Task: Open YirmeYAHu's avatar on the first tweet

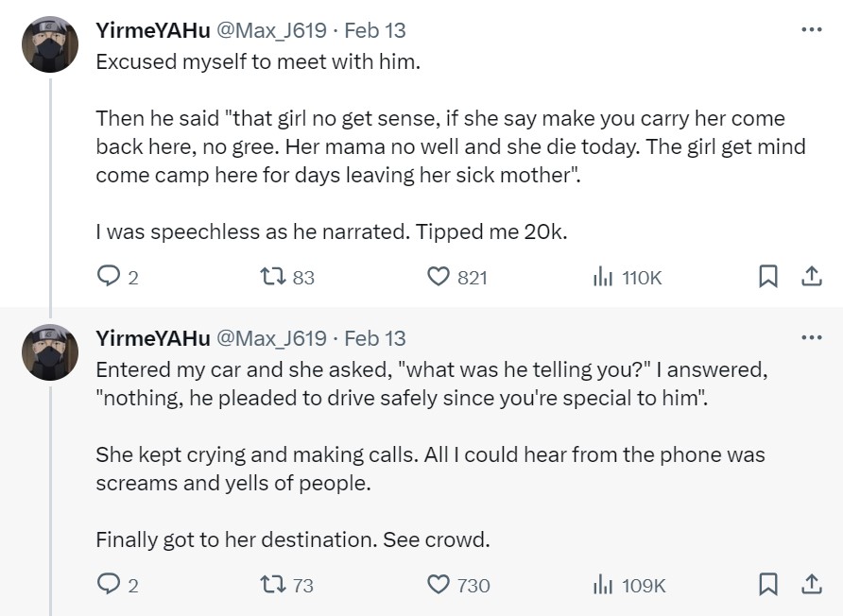Action: pos(50,43)
